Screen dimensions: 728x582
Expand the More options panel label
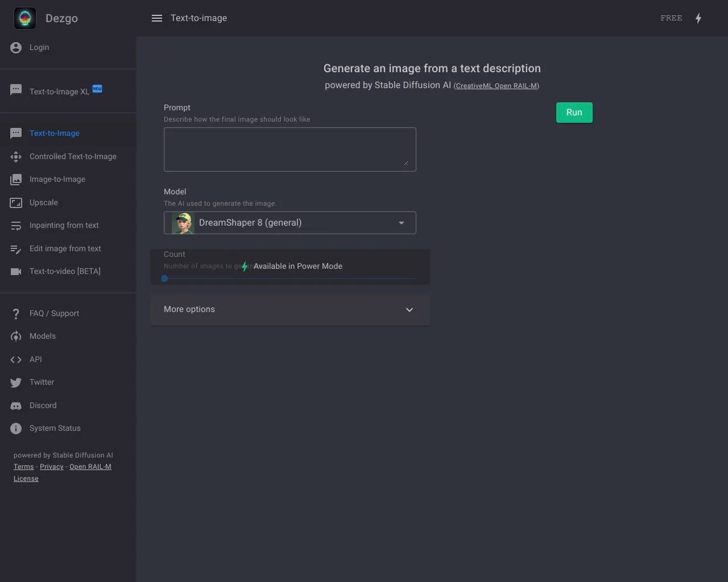[x=189, y=309]
